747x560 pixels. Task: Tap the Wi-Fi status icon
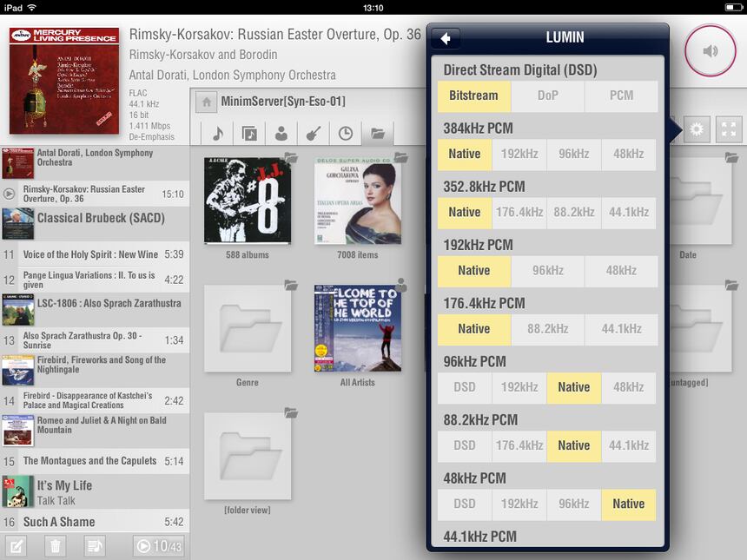(x=31, y=7)
